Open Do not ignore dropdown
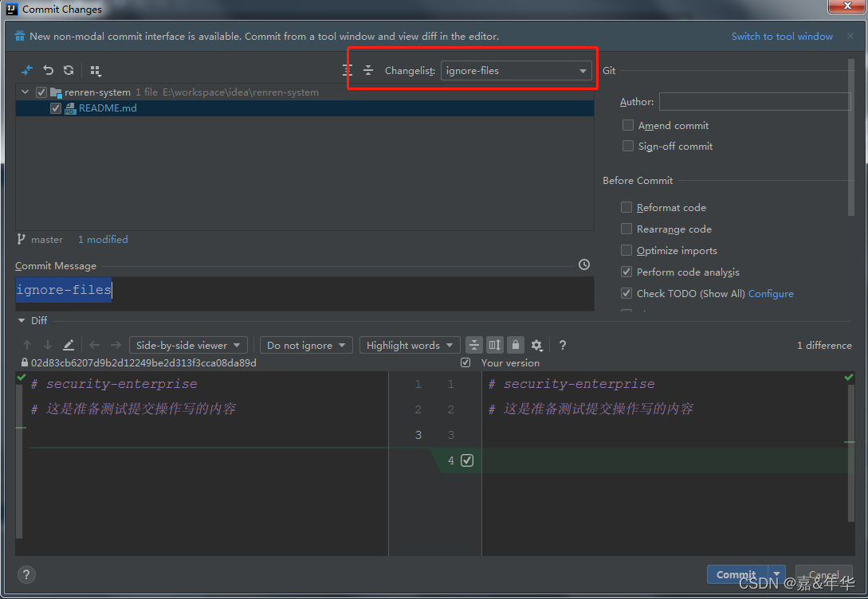Viewport: 868px width, 599px height. point(306,345)
